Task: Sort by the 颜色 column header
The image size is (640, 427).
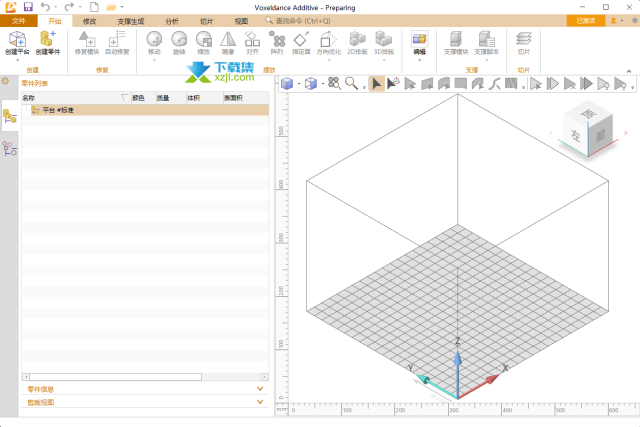Action: coord(144,98)
